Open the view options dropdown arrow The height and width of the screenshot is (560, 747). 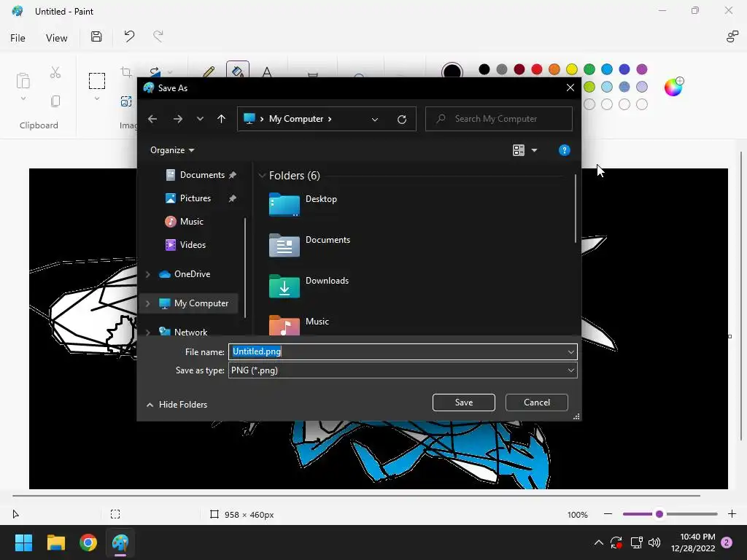coord(534,150)
